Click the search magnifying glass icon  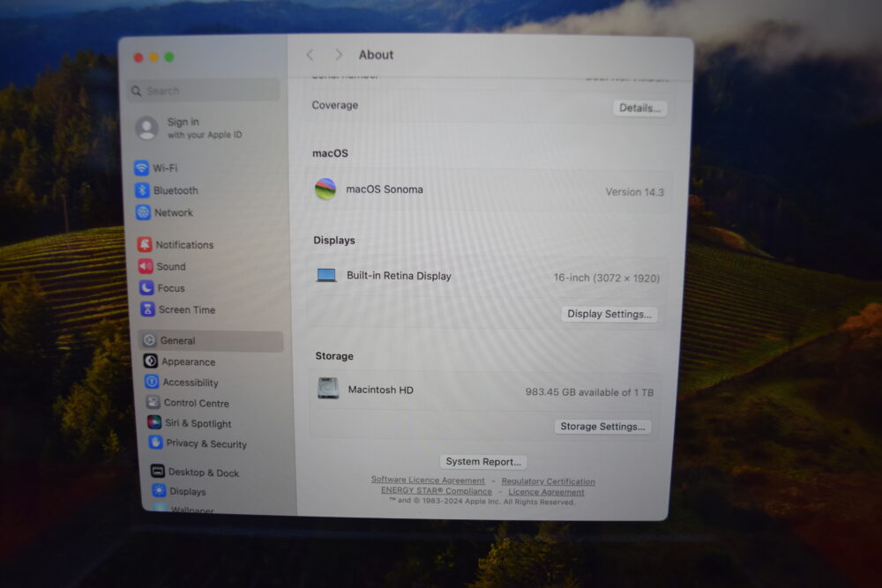coord(136,91)
